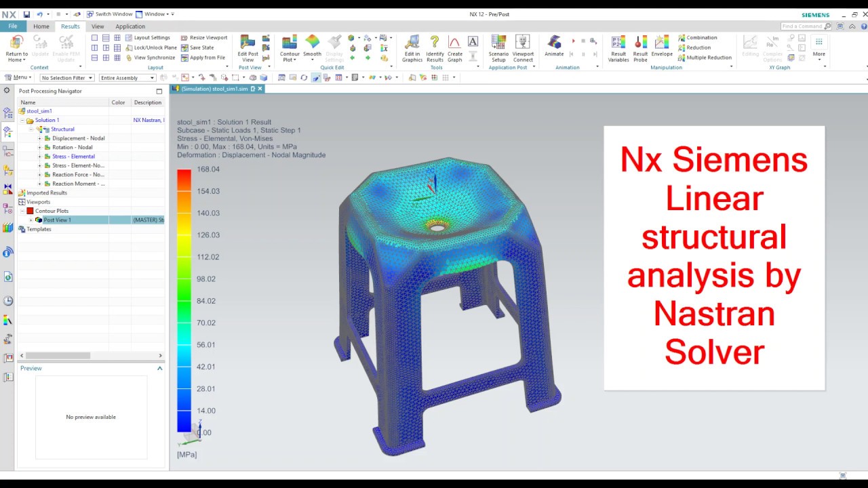
Task: Click Apply from File
Action: (203, 58)
